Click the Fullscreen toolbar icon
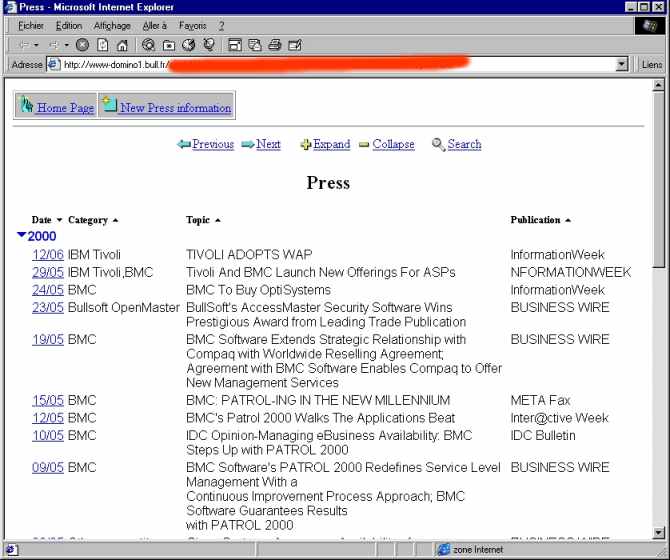This screenshot has height=560, width=670. 235,45
